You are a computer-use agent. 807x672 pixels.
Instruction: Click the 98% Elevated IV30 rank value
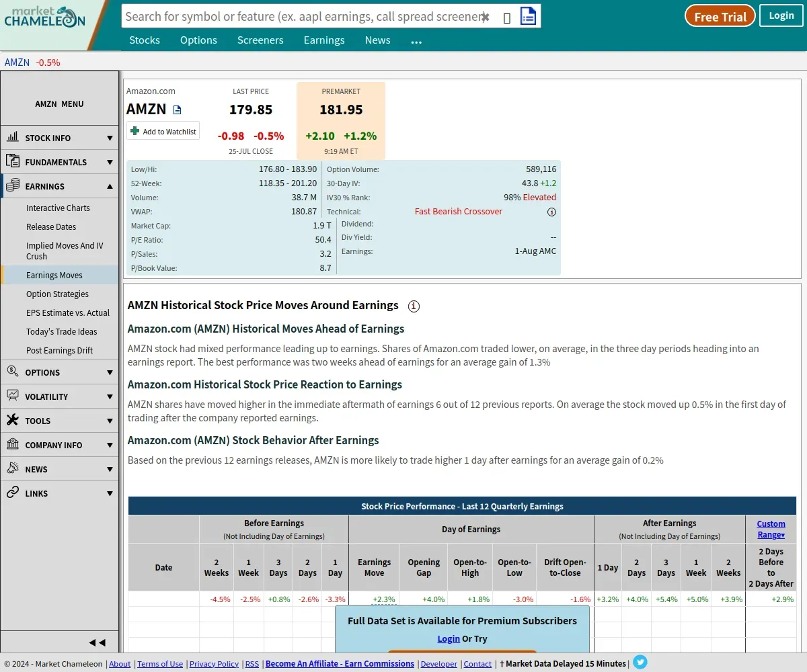point(530,198)
